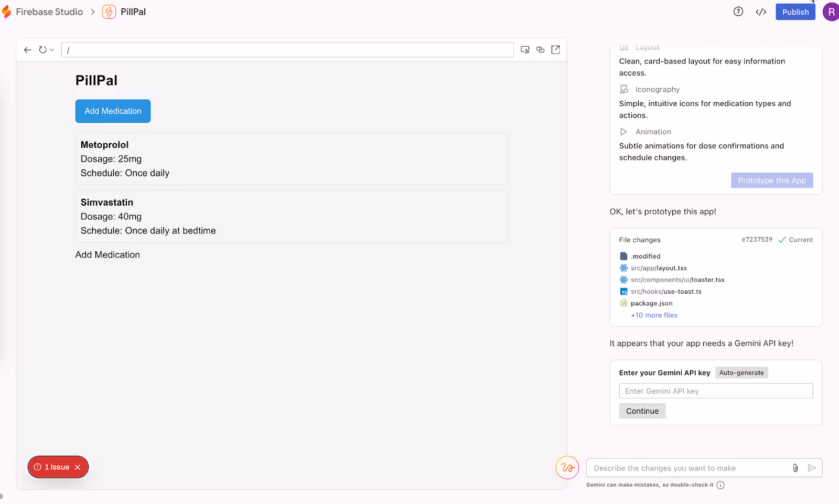Open the user account avatar R
This screenshot has height=504, width=839.
[831, 12]
